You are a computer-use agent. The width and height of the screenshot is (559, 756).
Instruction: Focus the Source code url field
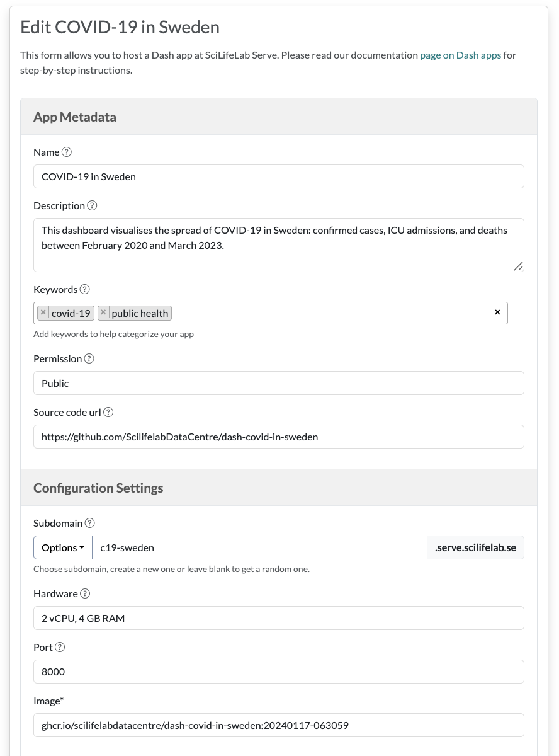point(278,437)
